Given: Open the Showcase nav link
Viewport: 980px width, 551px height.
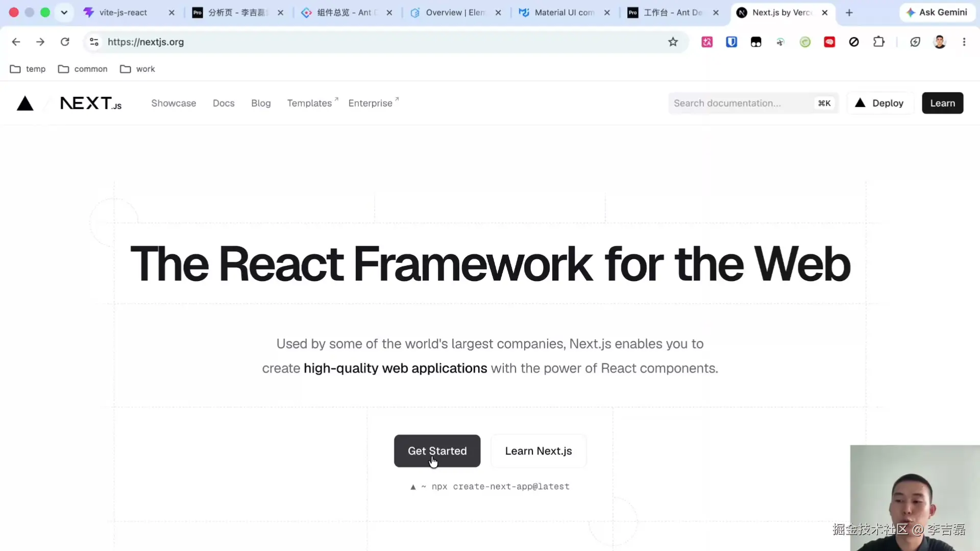Looking at the screenshot, I should pyautogui.click(x=174, y=103).
